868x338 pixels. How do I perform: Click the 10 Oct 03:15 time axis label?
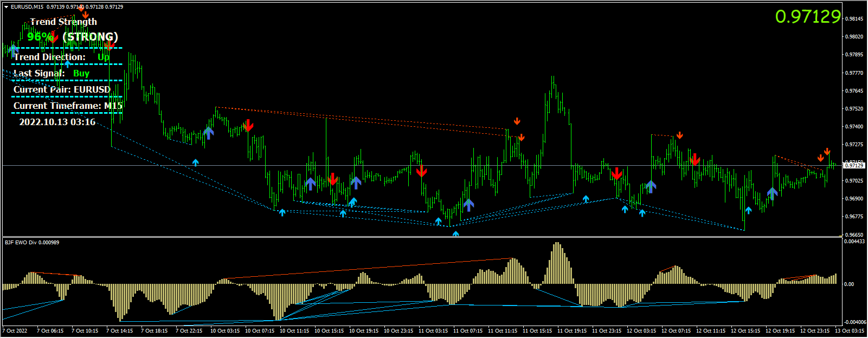tap(225, 330)
